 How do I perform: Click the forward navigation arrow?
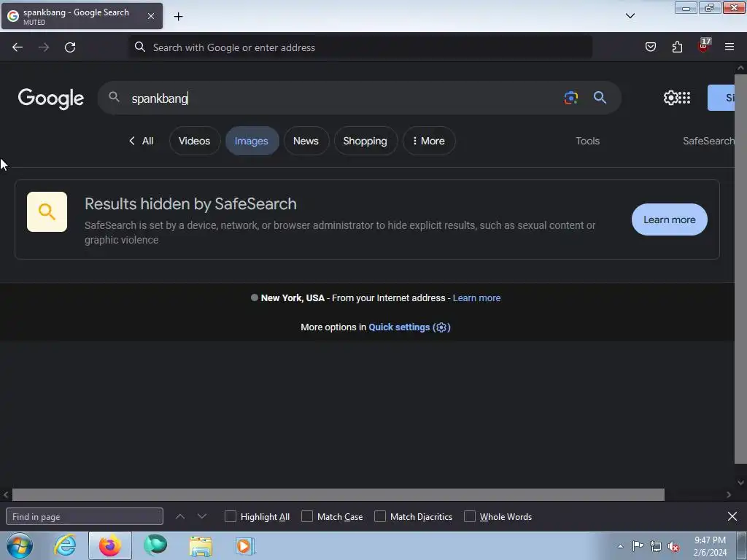point(44,47)
